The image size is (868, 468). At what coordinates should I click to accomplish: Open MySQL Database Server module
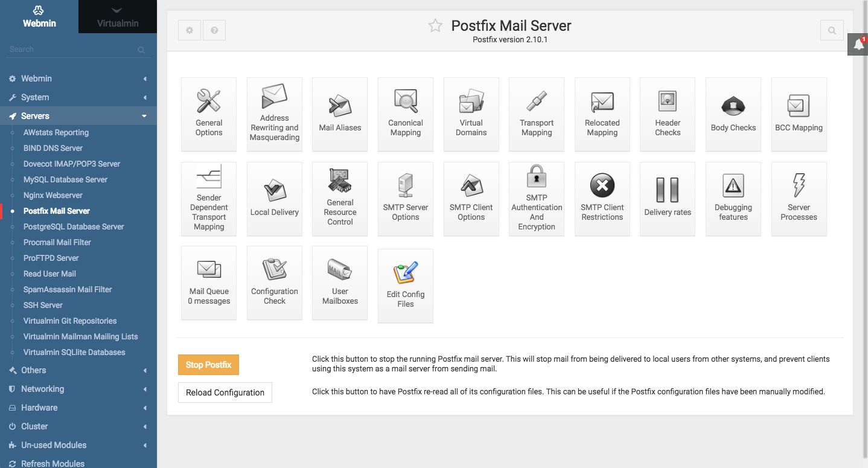point(65,179)
